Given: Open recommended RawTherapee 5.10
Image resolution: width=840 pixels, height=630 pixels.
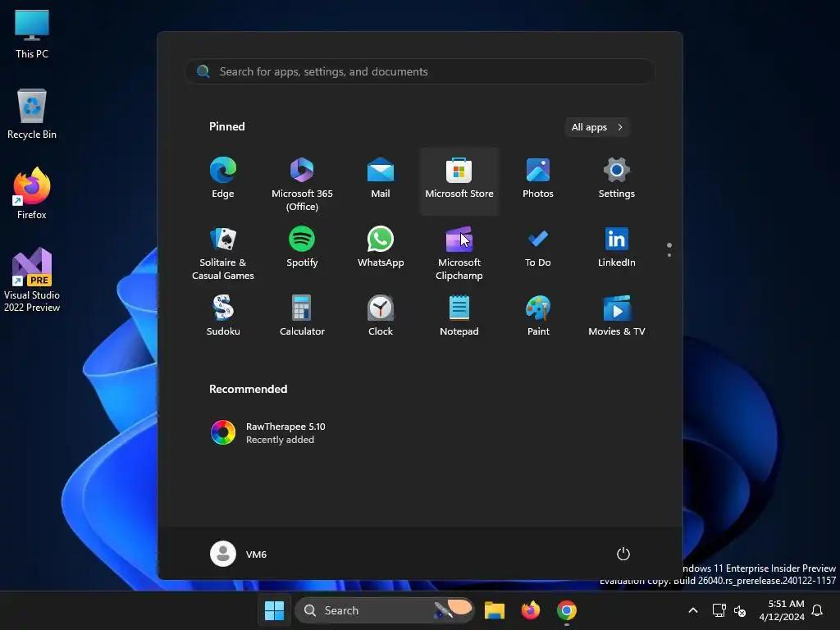Looking at the screenshot, I should (x=268, y=433).
